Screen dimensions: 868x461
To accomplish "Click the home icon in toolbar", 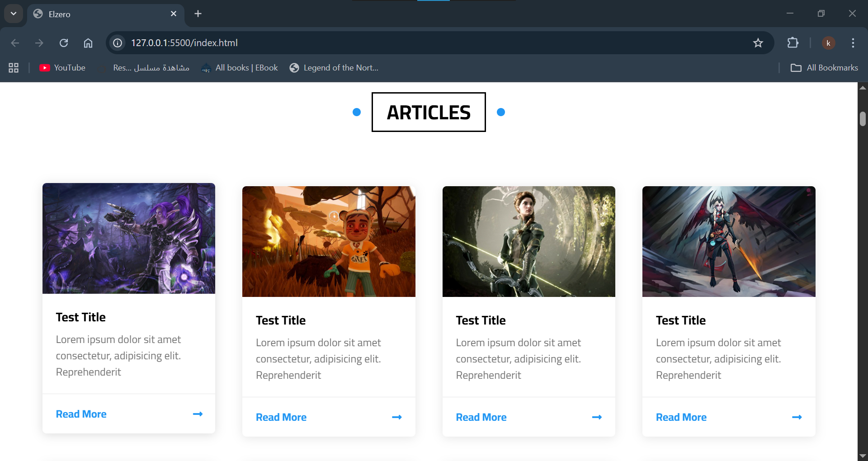I will coord(88,43).
